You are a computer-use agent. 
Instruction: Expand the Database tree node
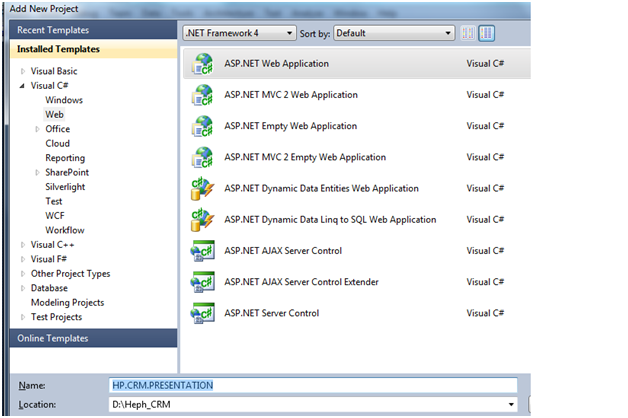(x=23, y=288)
